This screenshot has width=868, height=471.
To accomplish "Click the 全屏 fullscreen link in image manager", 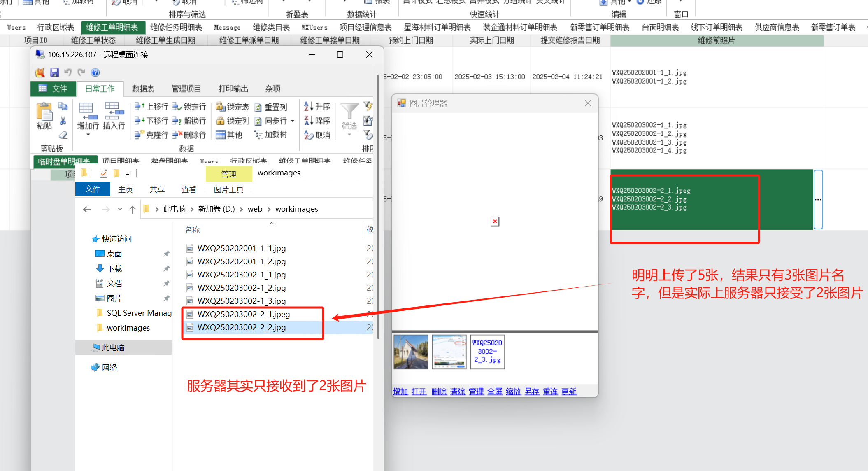I will click(495, 392).
